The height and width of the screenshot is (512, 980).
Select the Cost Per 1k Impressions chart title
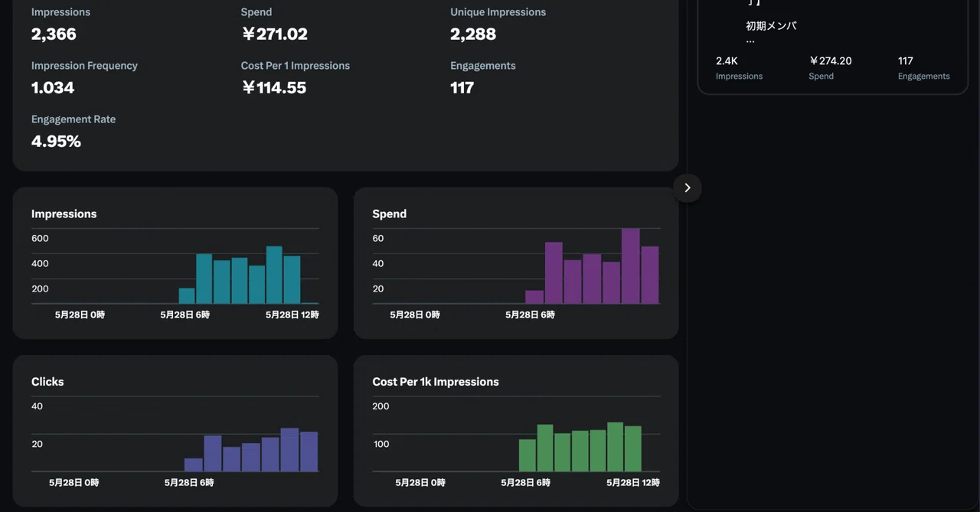(x=436, y=381)
